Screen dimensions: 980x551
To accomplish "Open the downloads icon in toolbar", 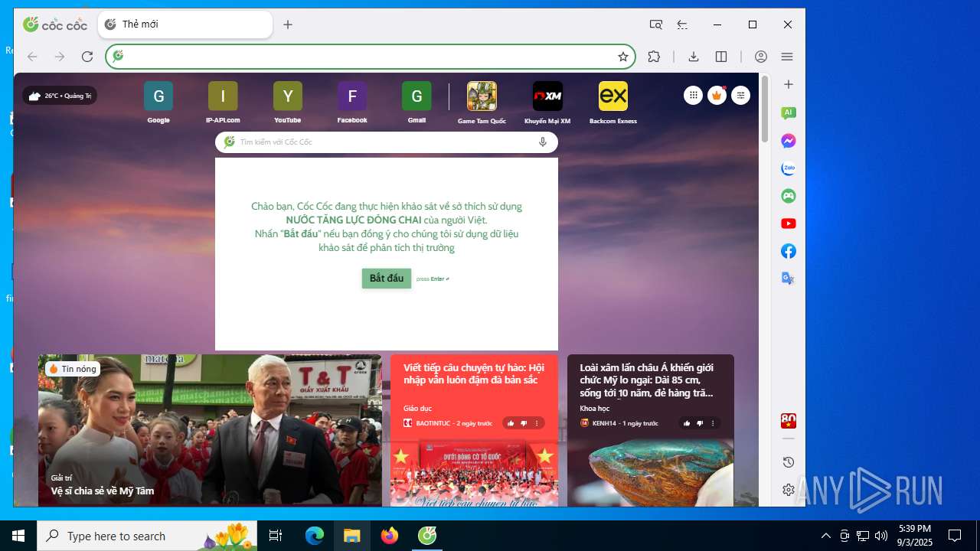I will 694,57.
